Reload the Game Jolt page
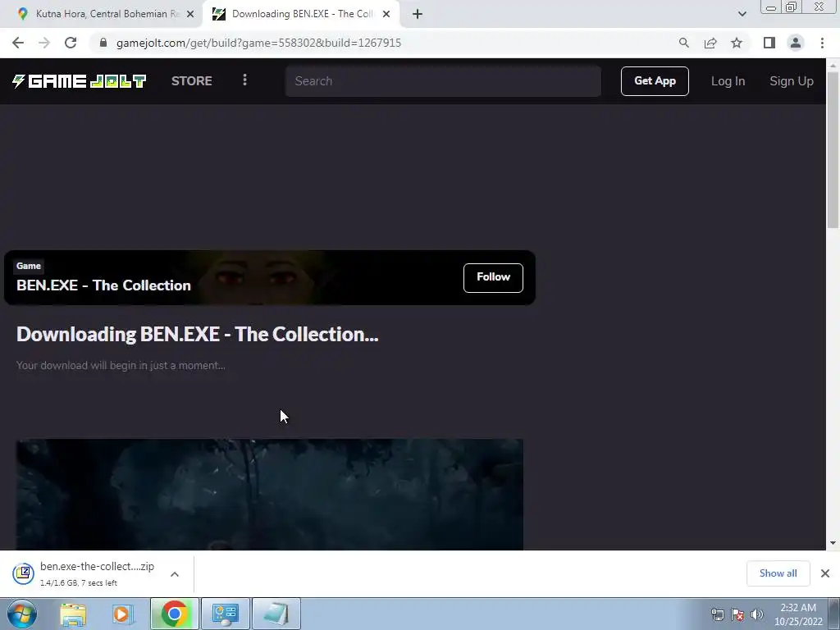The height and width of the screenshot is (630, 840). click(x=71, y=43)
